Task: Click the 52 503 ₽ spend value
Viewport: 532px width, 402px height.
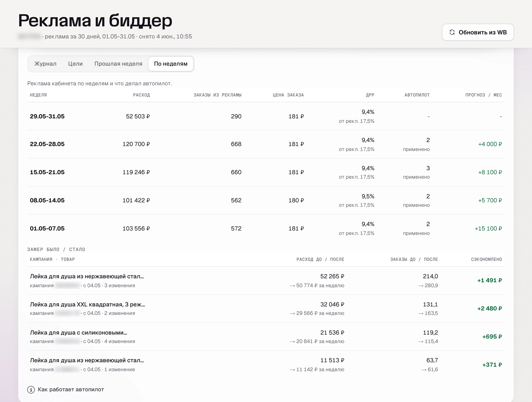Action: tap(138, 117)
